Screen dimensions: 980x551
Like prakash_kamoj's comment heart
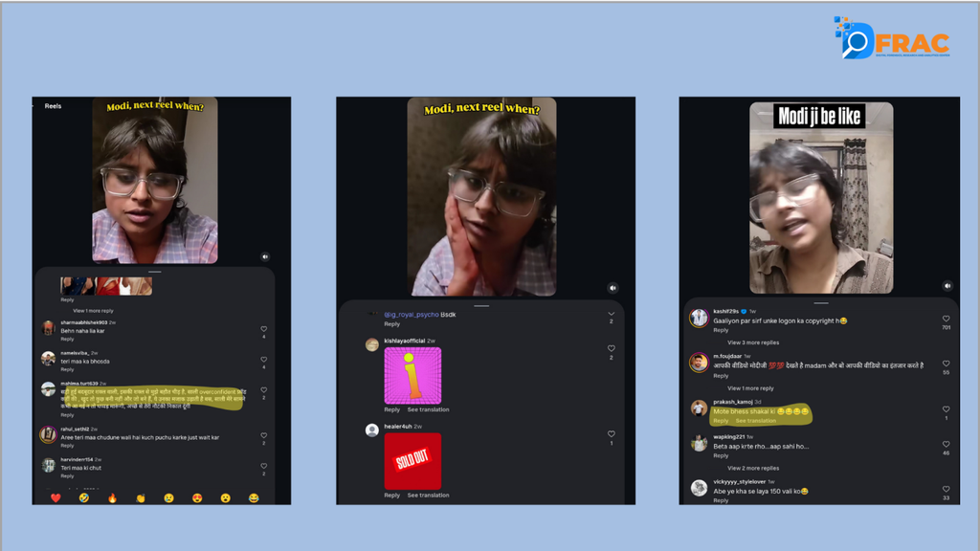pos(947,409)
